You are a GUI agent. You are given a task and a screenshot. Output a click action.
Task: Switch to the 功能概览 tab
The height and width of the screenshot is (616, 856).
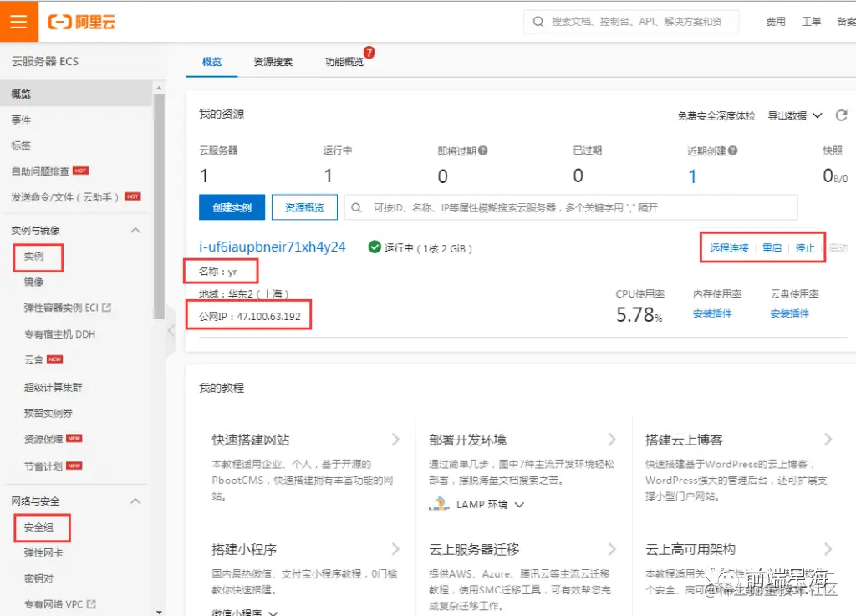coord(344,62)
